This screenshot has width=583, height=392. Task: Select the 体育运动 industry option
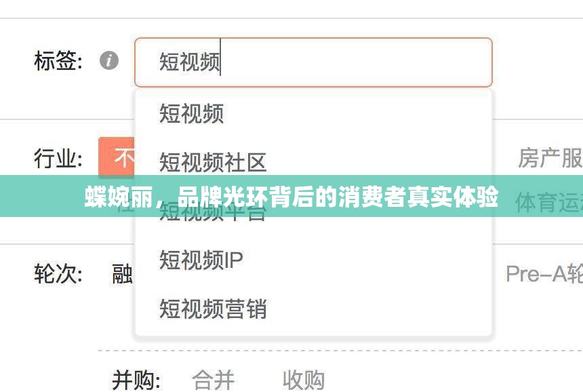[x=549, y=203]
